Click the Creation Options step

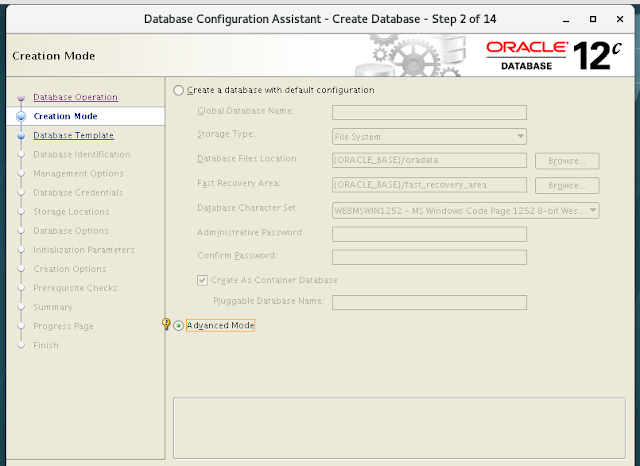[x=70, y=269]
